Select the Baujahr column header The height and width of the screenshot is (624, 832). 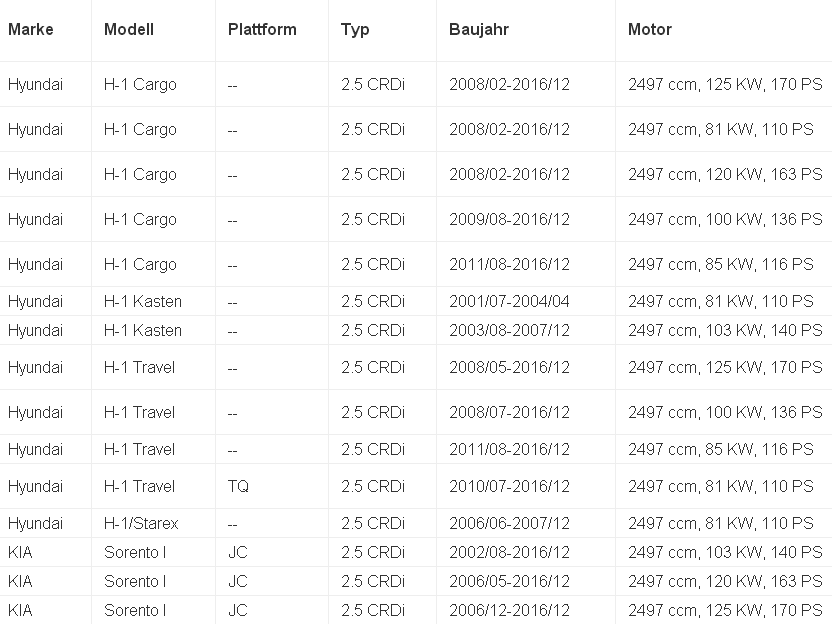479,30
